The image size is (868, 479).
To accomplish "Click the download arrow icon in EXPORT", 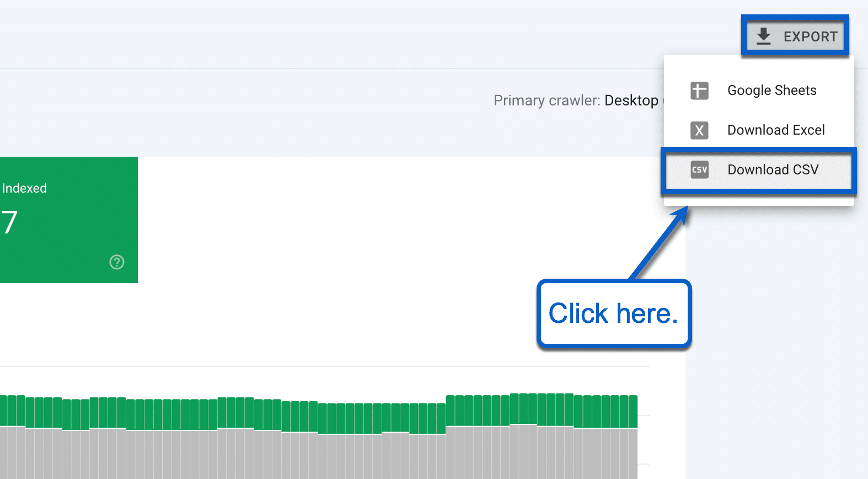I will click(x=764, y=36).
